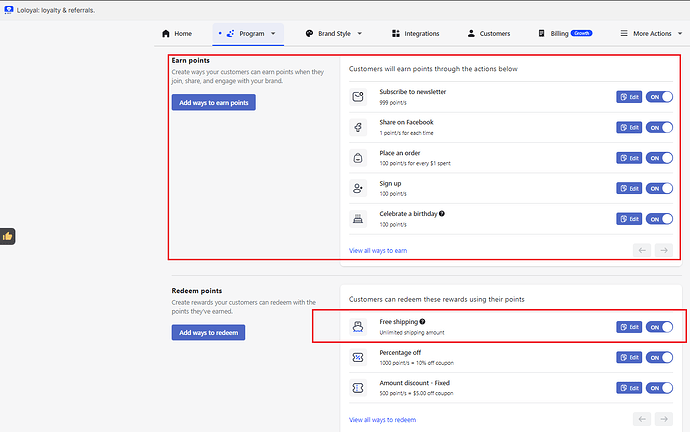690x432 pixels.
Task: Click the Celebrate a birthday cake icon
Action: pyautogui.click(x=357, y=219)
